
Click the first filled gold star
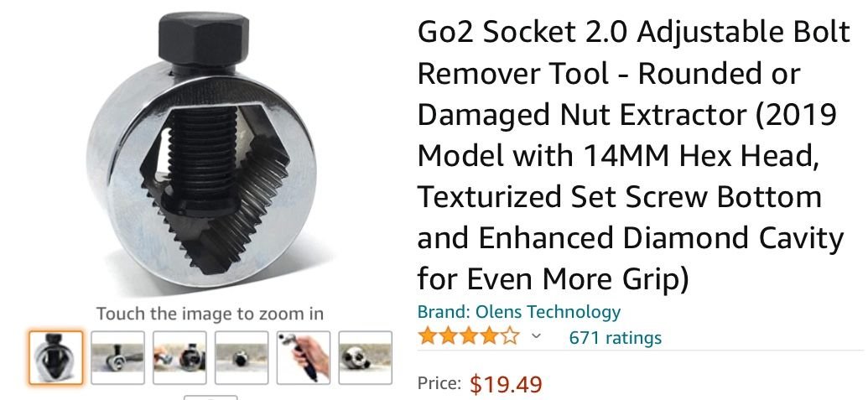coord(428,336)
